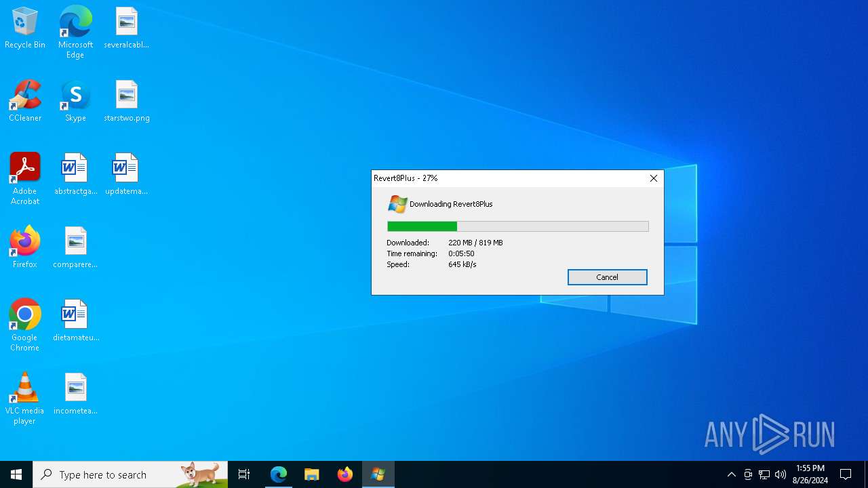Select the Firefox desktop shortcut
This screenshot has height=488, width=868.
pyautogui.click(x=25, y=248)
